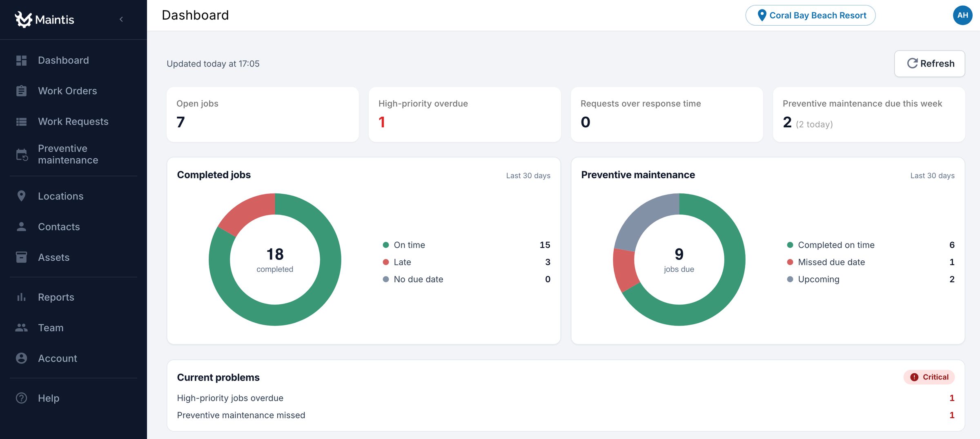Click the Help question mark icon
This screenshot has width=980, height=439.
(x=21, y=398)
